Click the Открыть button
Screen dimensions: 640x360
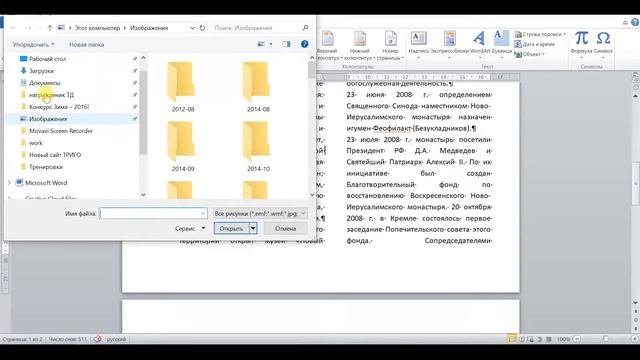point(231,229)
